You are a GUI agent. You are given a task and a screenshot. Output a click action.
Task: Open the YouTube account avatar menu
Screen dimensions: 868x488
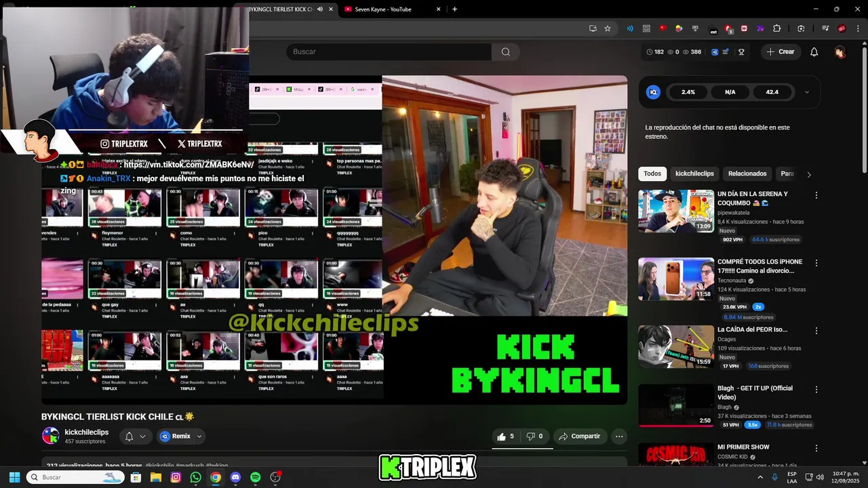coord(840,52)
